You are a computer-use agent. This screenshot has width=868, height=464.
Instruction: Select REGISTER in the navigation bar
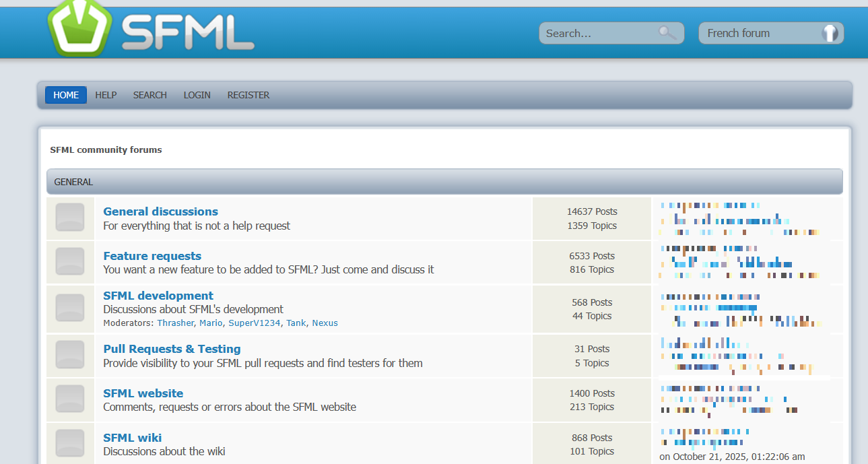pos(248,95)
